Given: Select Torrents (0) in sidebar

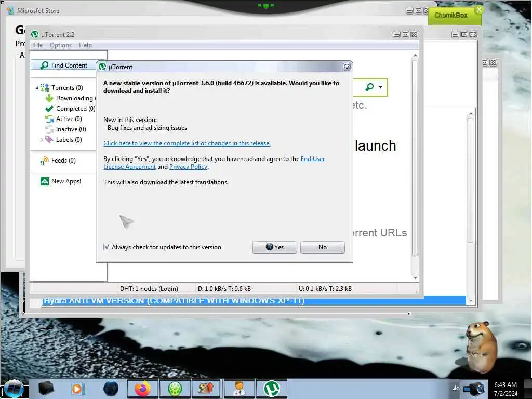Looking at the screenshot, I should (67, 87).
